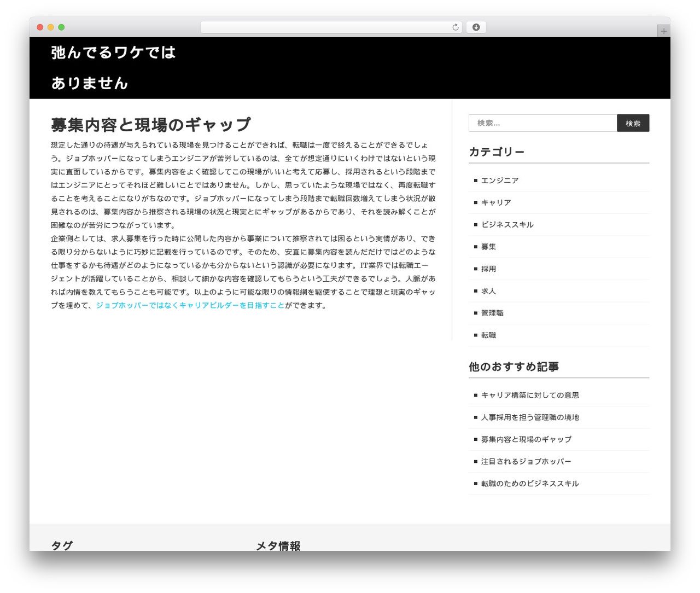View the 求人 category
The height and width of the screenshot is (593, 700).
488,291
